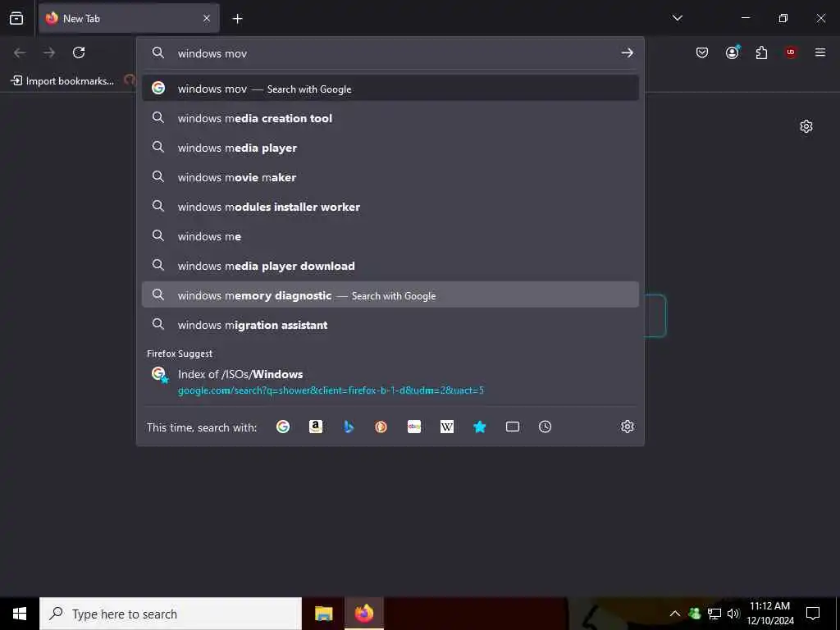This screenshot has height=630, width=840.
Task: Search this time with Google icon
Action: (x=283, y=427)
